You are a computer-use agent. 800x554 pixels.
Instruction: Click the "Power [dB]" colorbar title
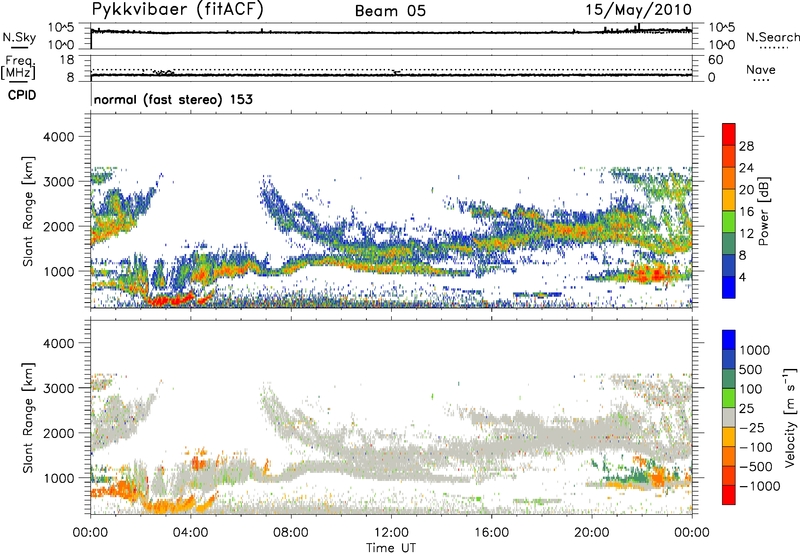pyautogui.click(x=763, y=211)
